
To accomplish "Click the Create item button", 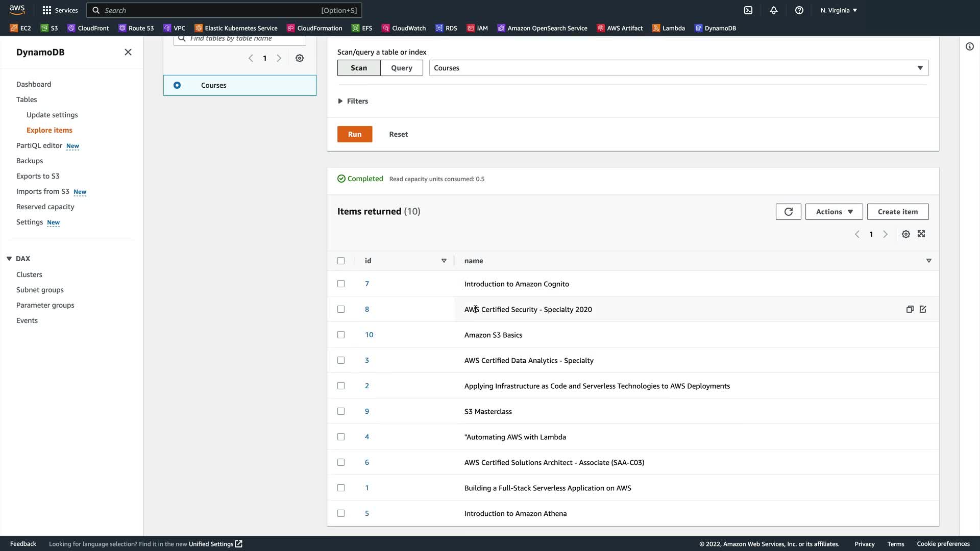I will click(897, 212).
